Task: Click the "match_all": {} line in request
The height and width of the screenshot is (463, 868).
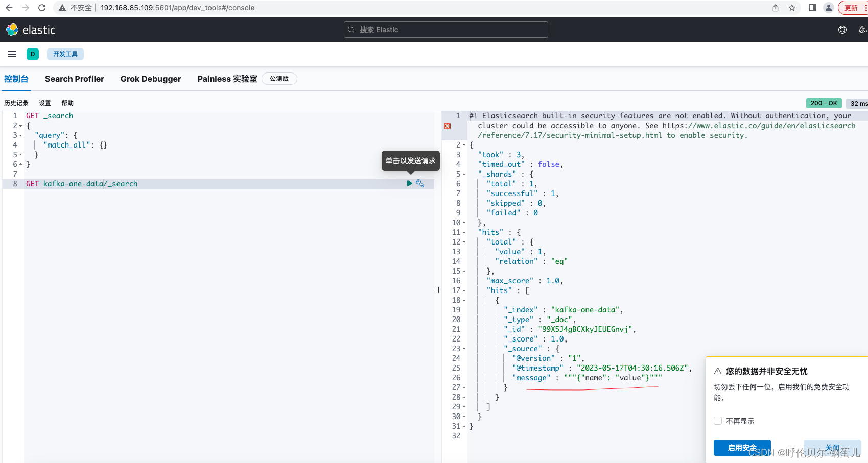Action: tap(75, 145)
